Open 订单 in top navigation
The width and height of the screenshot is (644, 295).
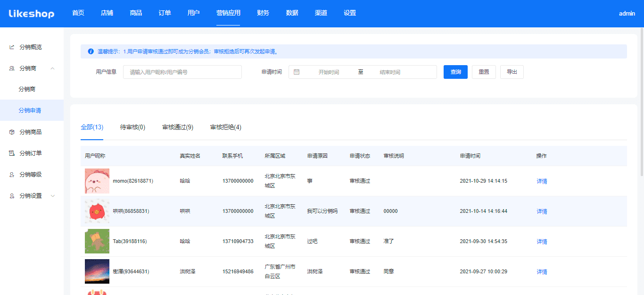click(x=165, y=13)
